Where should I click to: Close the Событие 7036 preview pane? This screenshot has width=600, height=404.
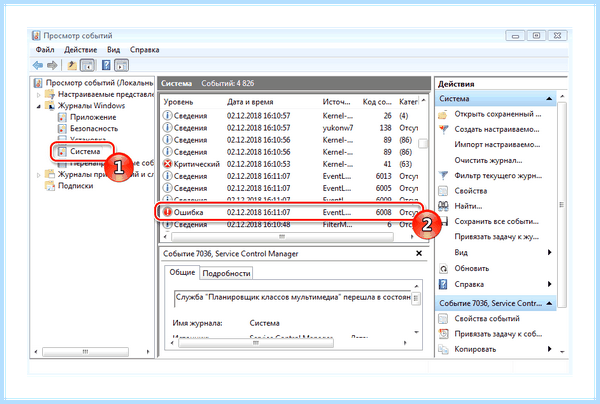419,253
